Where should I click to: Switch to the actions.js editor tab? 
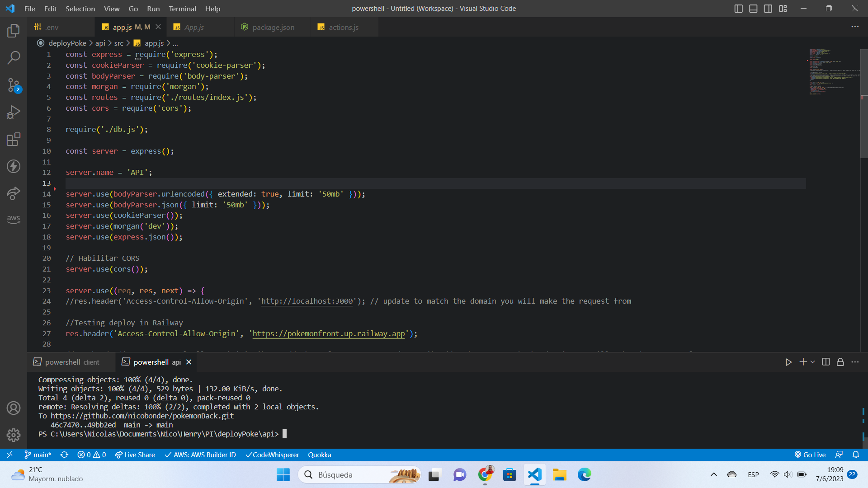[x=344, y=27]
